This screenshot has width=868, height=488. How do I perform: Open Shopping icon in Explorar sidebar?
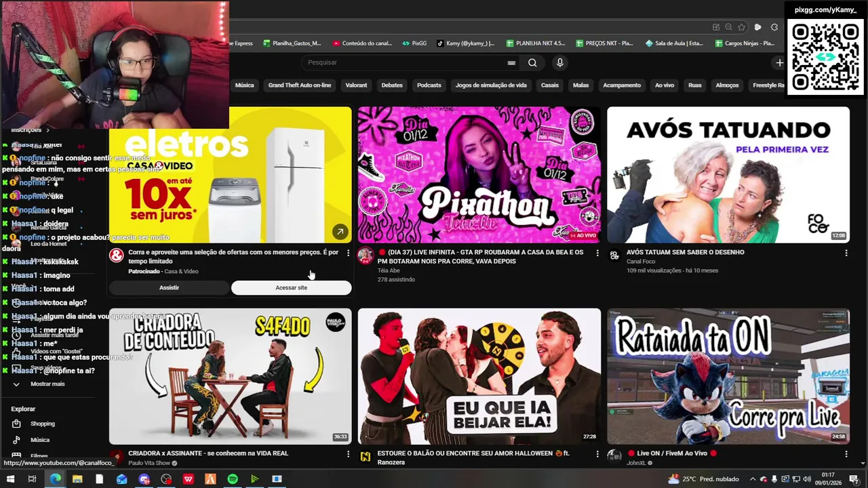click(16, 424)
